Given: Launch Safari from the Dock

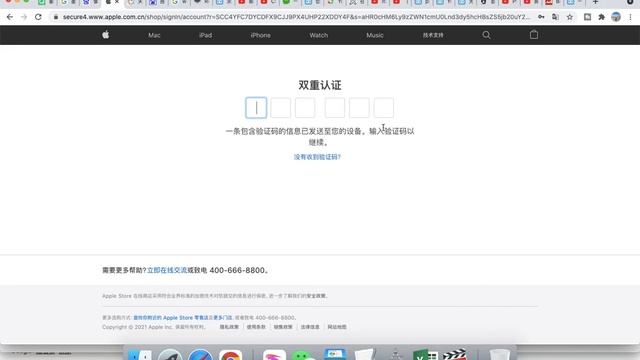Looking at the screenshot, I should [x=200, y=354].
